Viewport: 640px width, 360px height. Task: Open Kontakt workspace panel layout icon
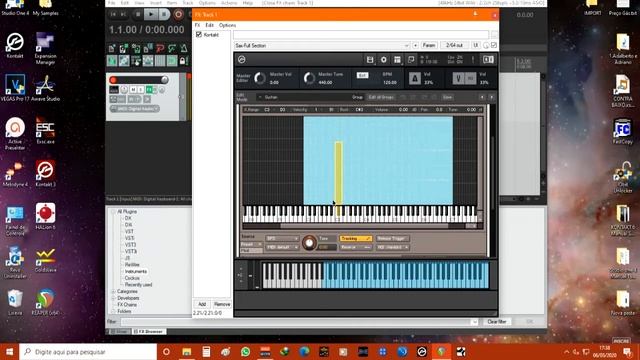(397, 60)
